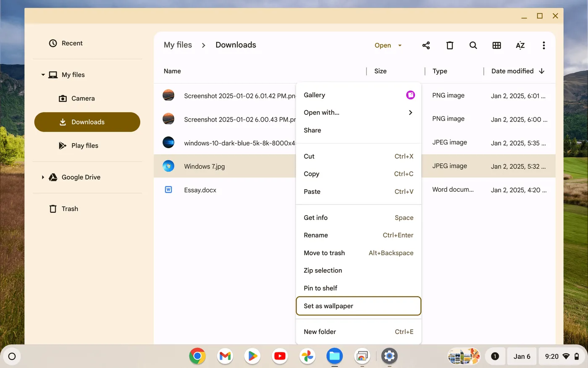Expand the Open with submenu arrow

coord(410,112)
